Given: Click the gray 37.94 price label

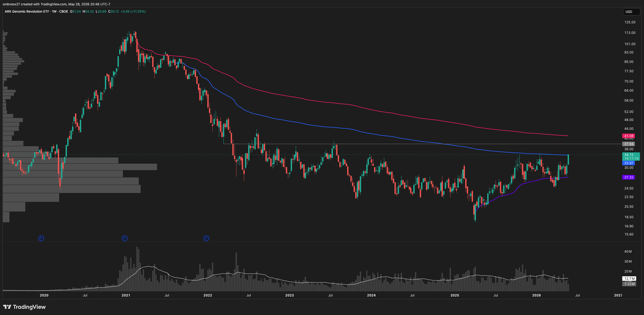Looking at the screenshot, I should [628, 144].
